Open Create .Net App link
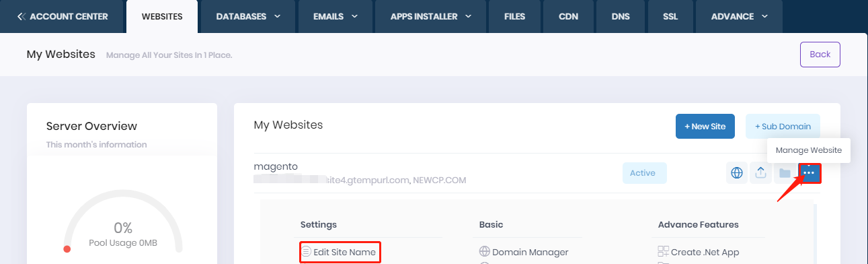 point(705,252)
